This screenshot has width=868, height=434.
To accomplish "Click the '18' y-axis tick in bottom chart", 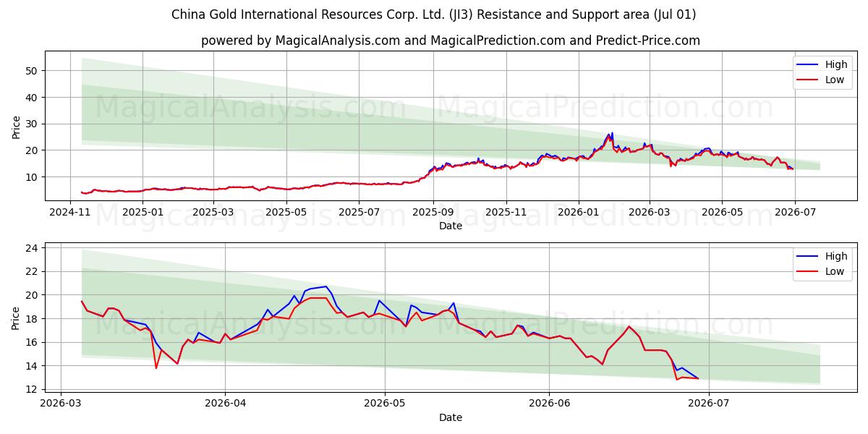I will pos(33,318).
